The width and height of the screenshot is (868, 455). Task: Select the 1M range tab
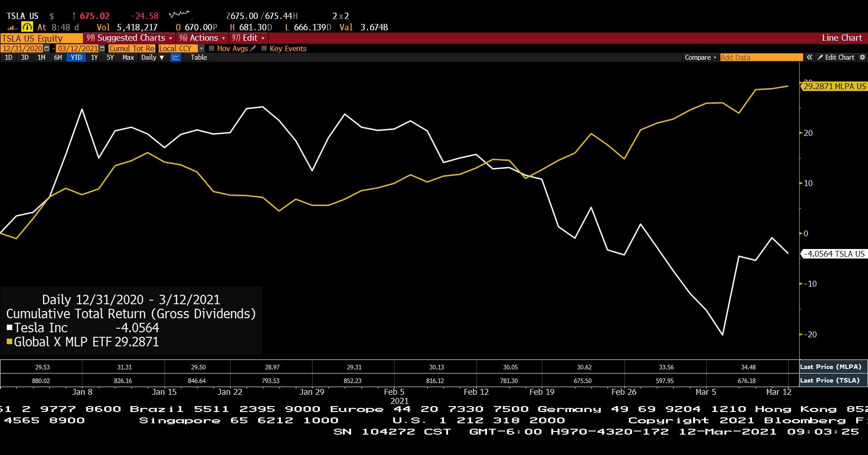pyautogui.click(x=41, y=57)
